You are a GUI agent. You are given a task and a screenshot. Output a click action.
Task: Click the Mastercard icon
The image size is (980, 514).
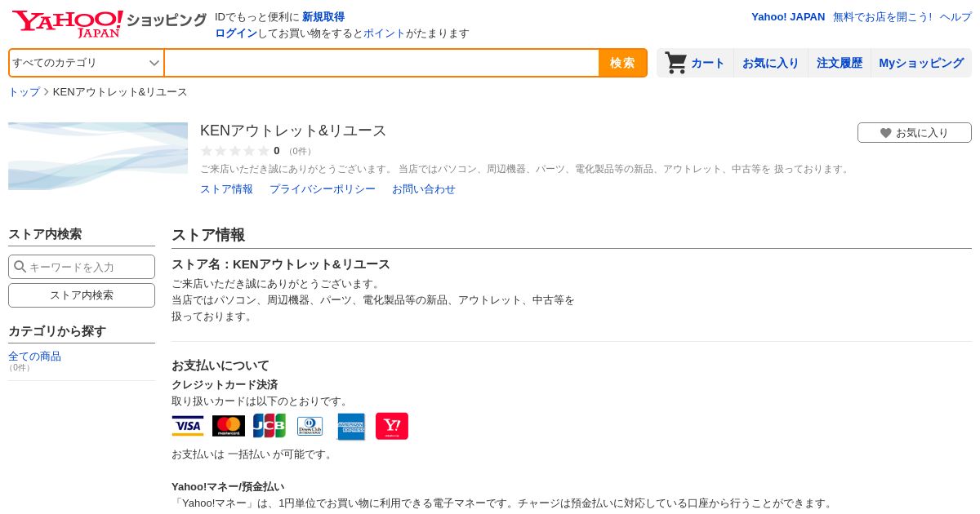pyautogui.click(x=229, y=426)
